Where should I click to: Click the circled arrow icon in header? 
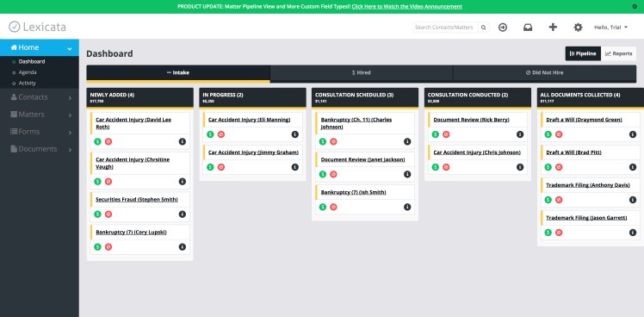[x=503, y=28]
